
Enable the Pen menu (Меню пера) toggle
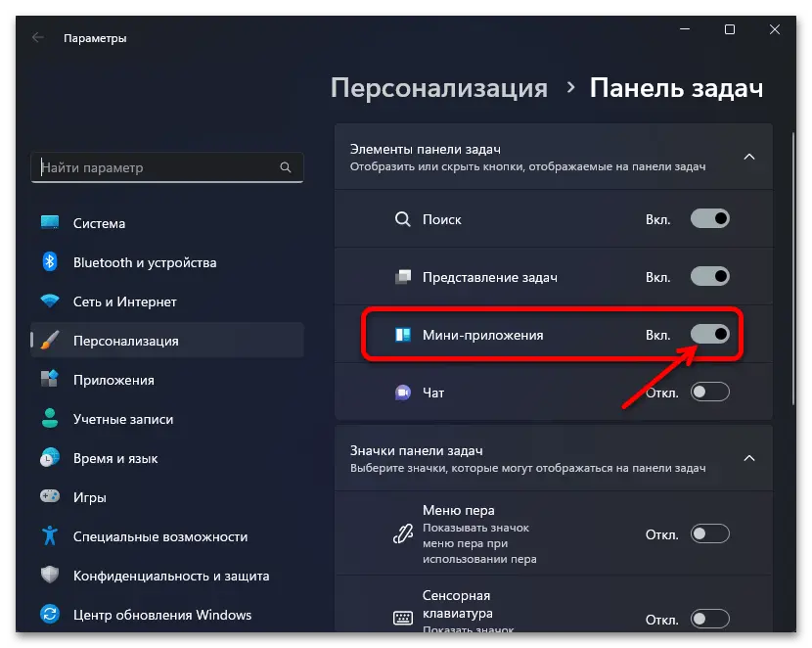click(710, 533)
